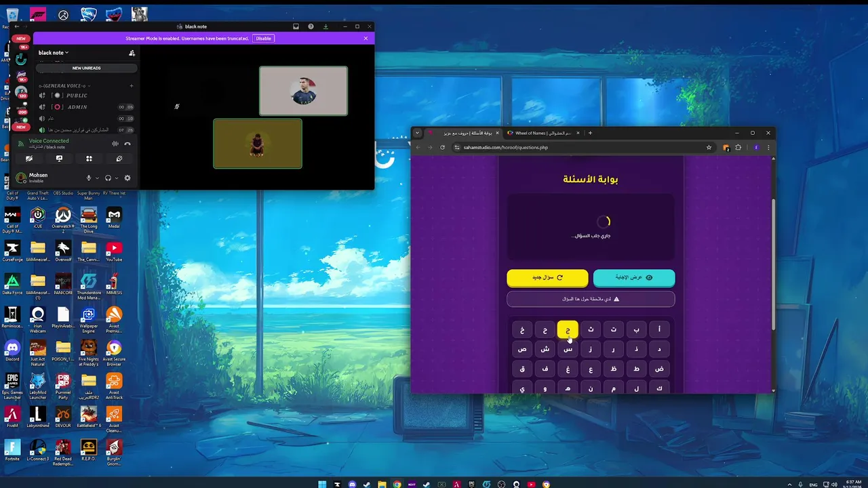
Task: Select the letter ش key
Action: 545,349
